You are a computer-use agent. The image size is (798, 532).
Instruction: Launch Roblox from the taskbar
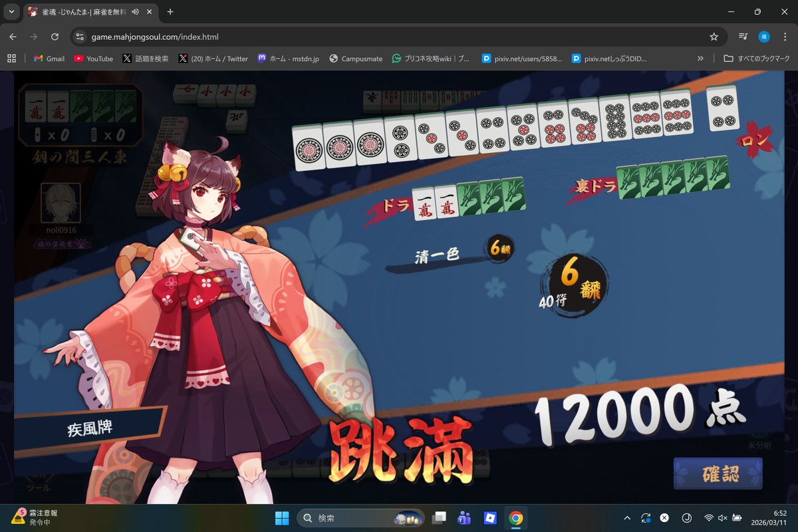(490, 518)
